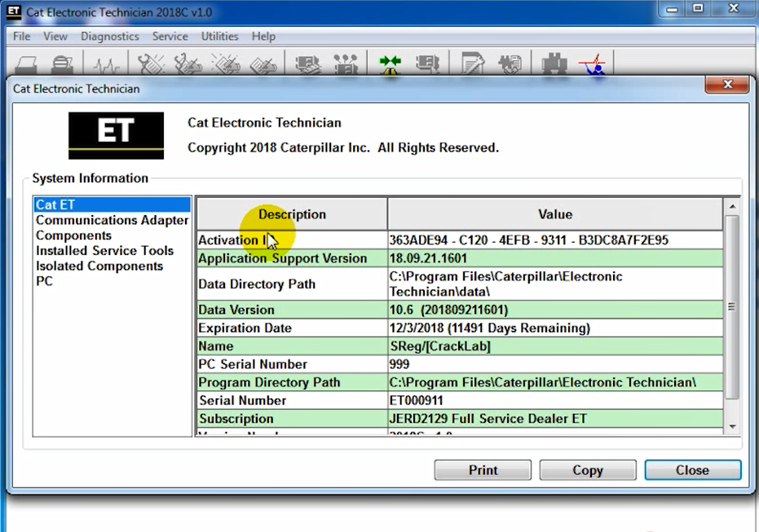Click the first wrench diagnostic codes icon

coord(151,64)
